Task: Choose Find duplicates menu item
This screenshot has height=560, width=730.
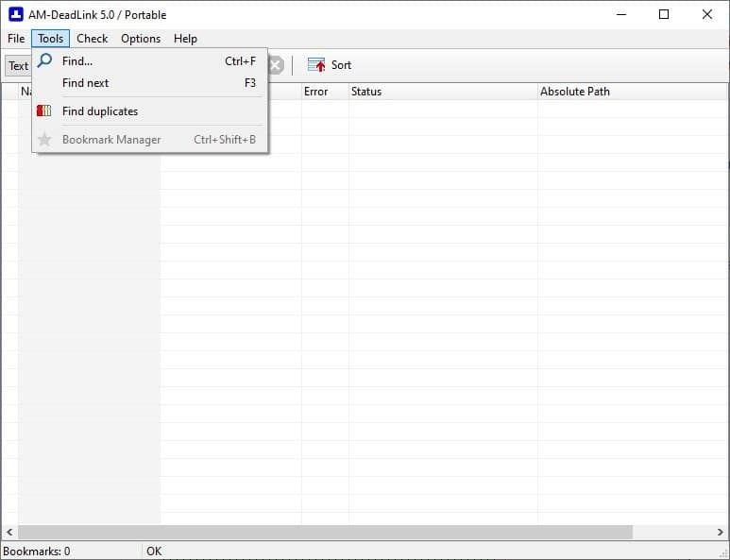Action: coord(150,111)
